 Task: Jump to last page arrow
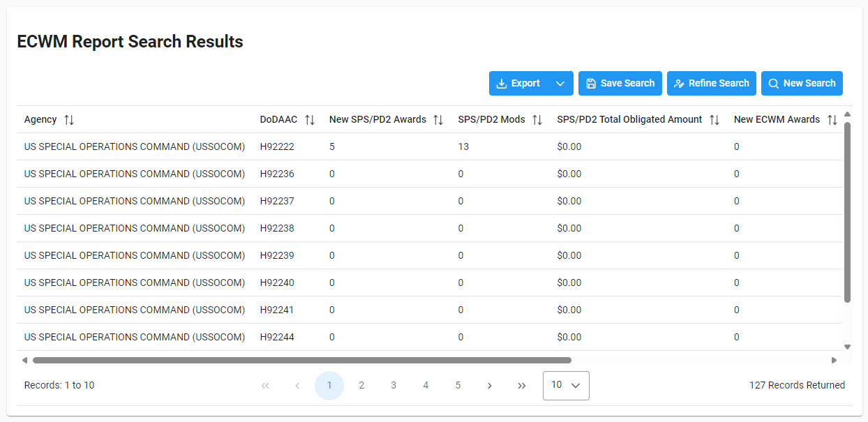(522, 386)
